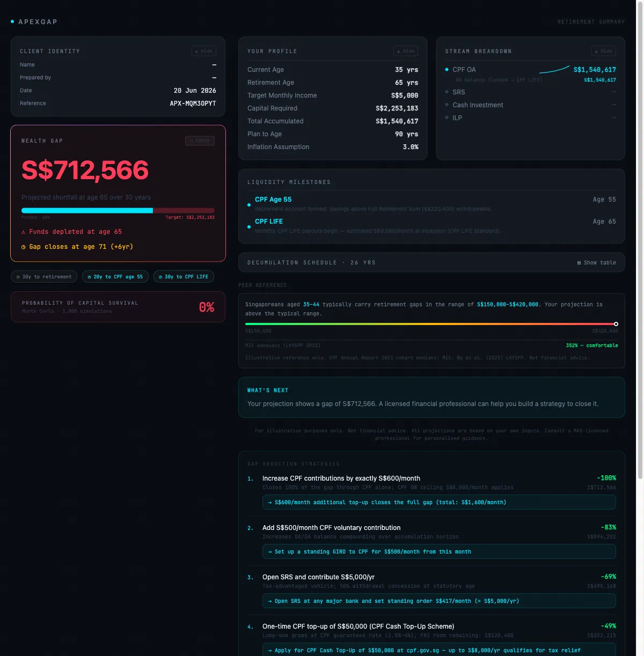Click the -49% reduction figure
Screen dimensions: 644x656
coord(609,626)
